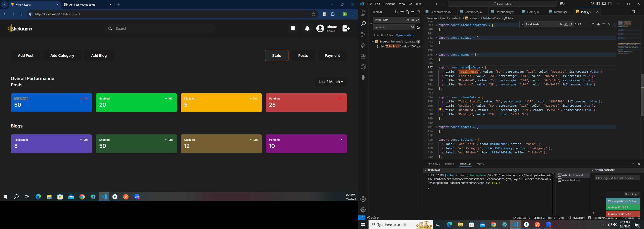Viewport: 644px width, 229px height.
Task: Click the kalaams dashboard Search field
Action: tap(159, 29)
